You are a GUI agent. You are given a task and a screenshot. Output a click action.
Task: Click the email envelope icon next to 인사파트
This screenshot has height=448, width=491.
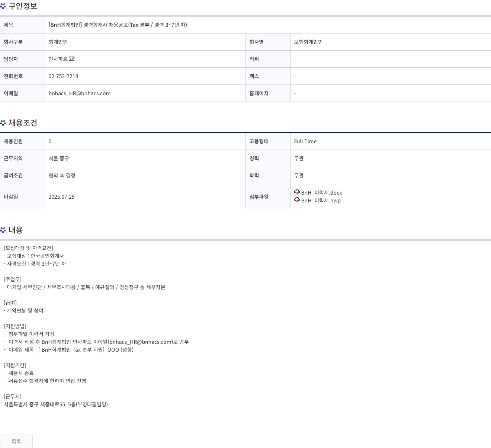click(72, 58)
